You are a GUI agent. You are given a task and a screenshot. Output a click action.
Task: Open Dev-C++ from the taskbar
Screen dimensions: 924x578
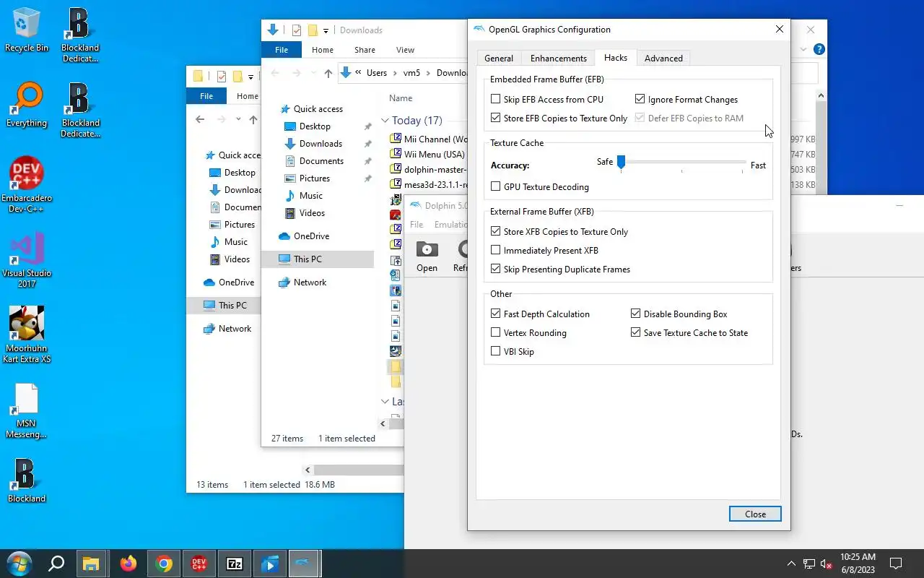click(x=199, y=564)
